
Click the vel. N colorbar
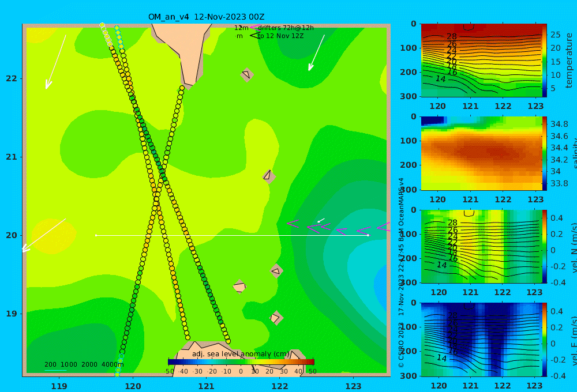click(x=545, y=246)
